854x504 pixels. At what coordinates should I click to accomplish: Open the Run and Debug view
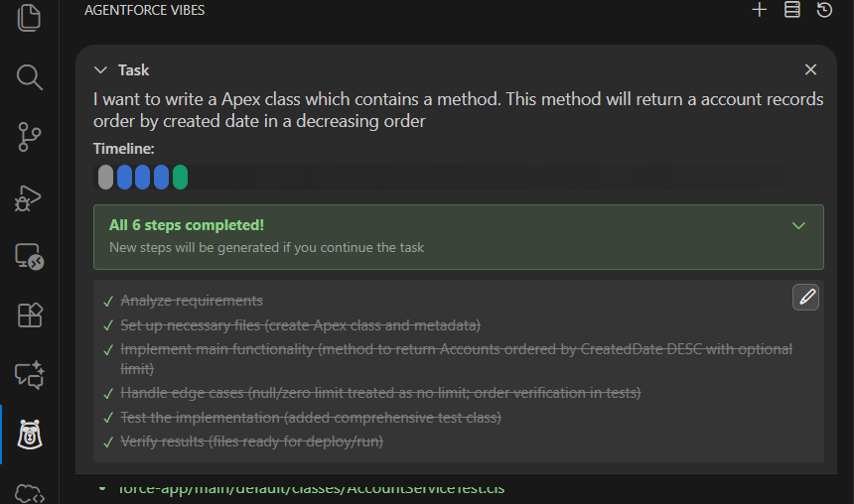coord(29,197)
